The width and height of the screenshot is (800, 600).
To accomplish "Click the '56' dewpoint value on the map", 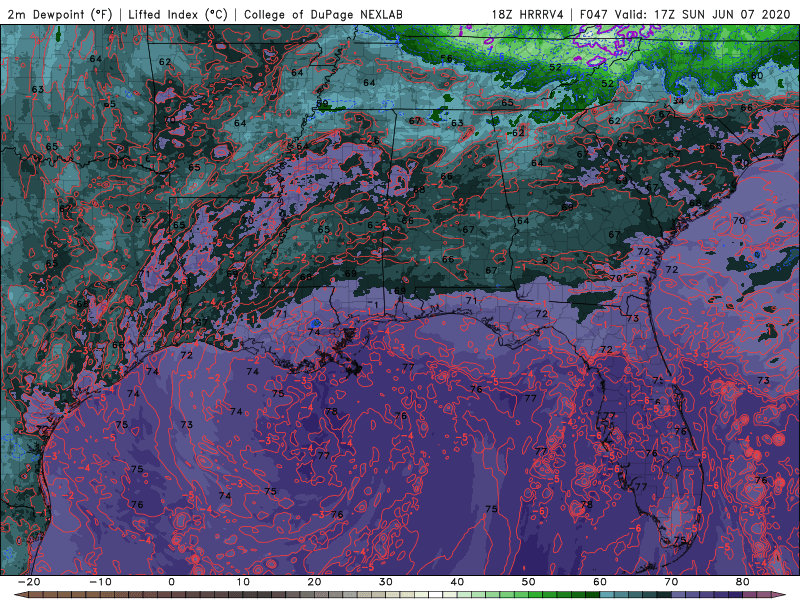I will [x=446, y=59].
